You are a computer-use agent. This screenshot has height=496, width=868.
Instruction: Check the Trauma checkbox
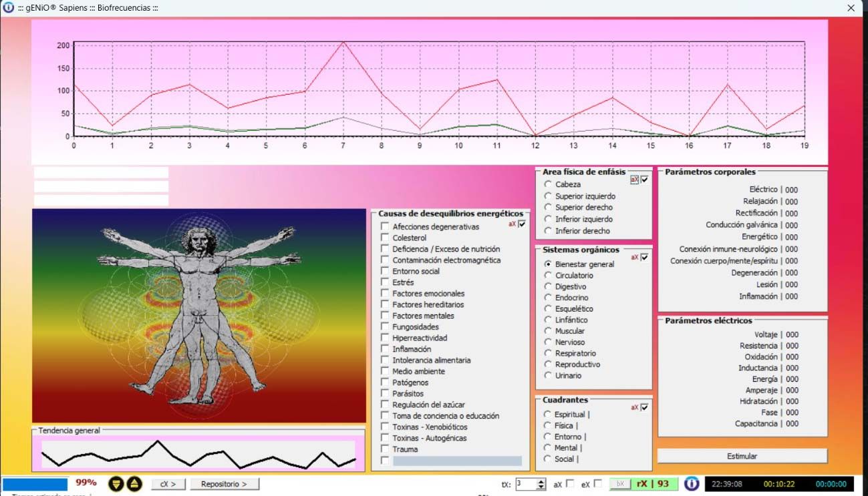coord(386,449)
